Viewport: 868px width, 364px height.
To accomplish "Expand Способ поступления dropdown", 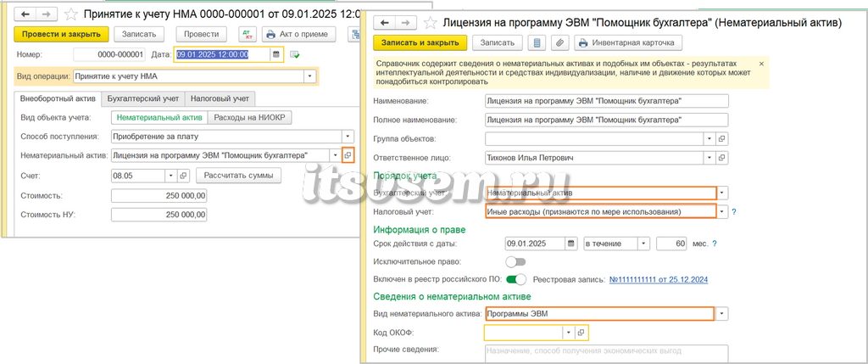I will pyautogui.click(x=348, y=137).
